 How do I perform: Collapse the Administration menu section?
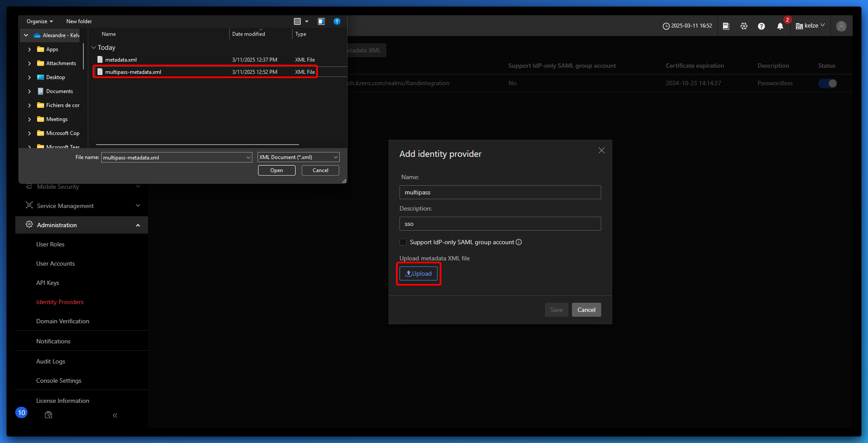pos(138,225)
